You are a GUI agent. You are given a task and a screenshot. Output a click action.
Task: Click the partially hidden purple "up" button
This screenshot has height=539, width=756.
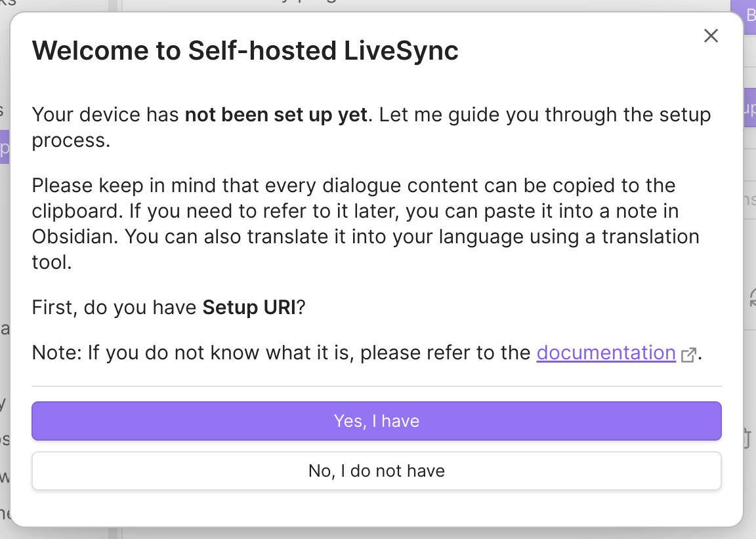pos(749,108)
